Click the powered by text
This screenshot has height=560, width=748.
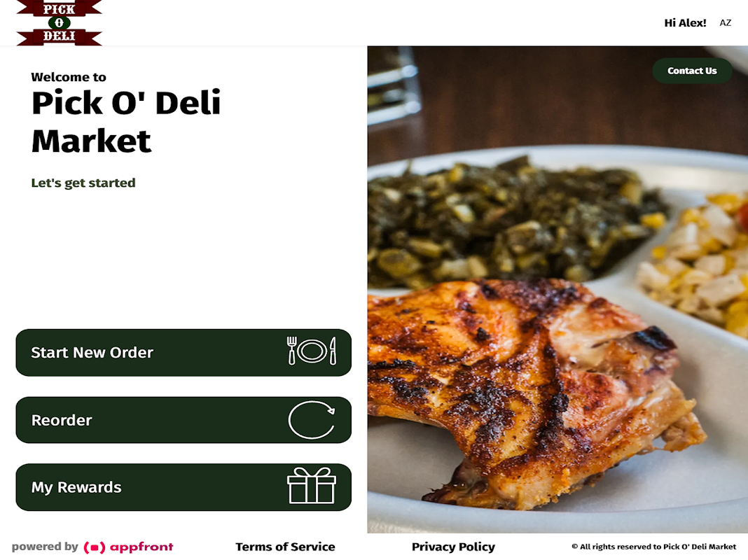45,547
